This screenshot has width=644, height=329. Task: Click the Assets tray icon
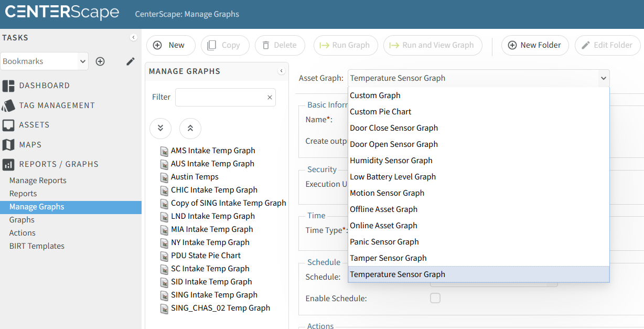pos(8,125)
